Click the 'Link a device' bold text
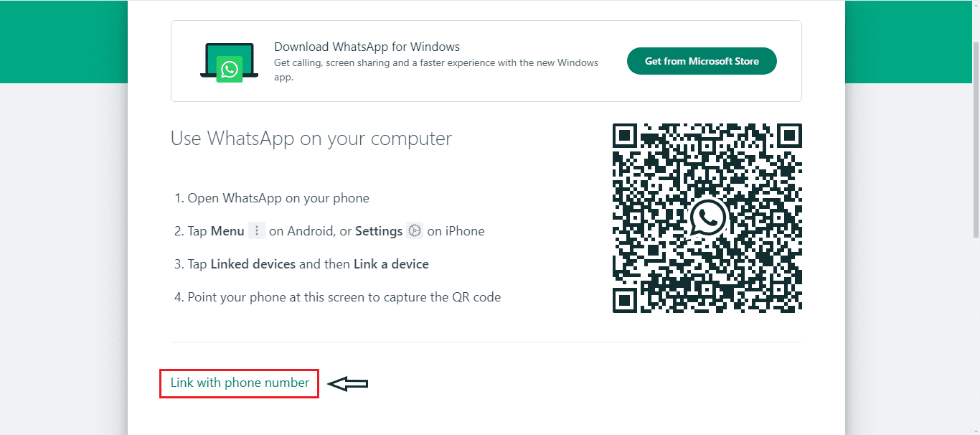This screenshot has width=980, height=435. (x=391, y=264)
